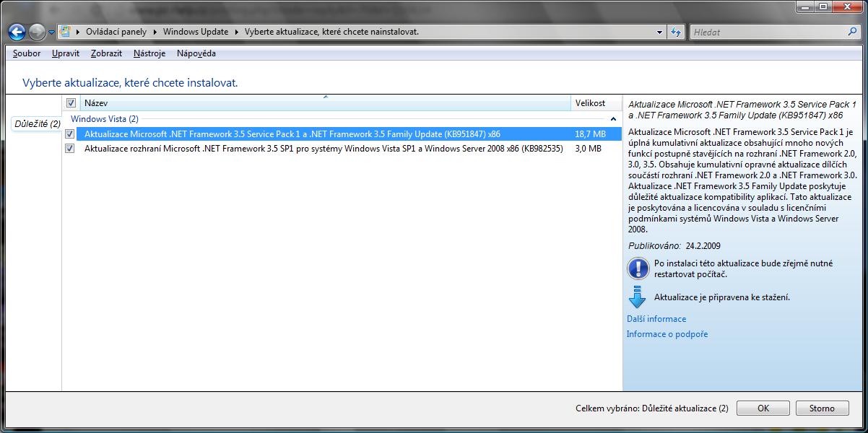Viewport: 868px width, 433px height.
Task: Click the Control Panel icon in address bar
Action: 65,32
